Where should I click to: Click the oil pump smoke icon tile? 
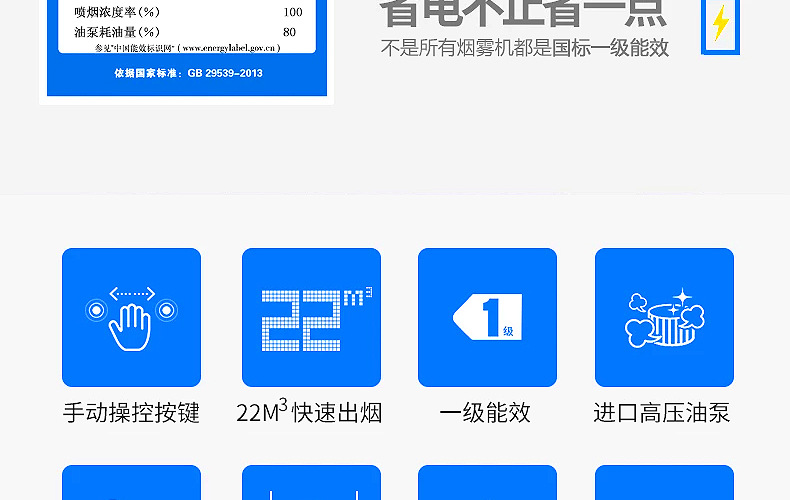pyautogui.click(x=664, y=317)
